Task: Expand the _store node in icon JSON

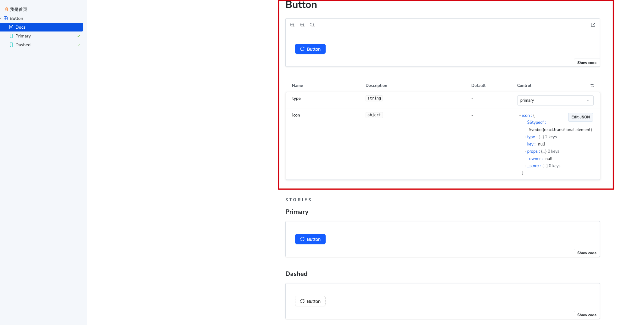Action: (525, 166)
